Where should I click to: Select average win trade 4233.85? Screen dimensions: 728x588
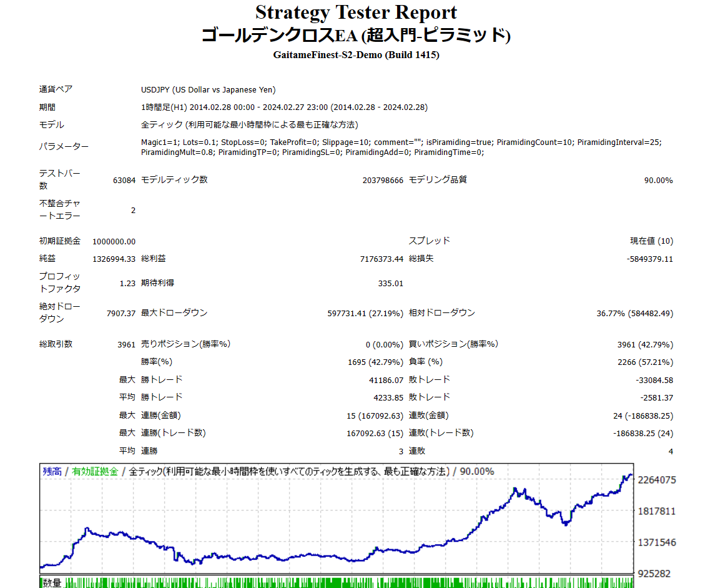click(388, 398)
